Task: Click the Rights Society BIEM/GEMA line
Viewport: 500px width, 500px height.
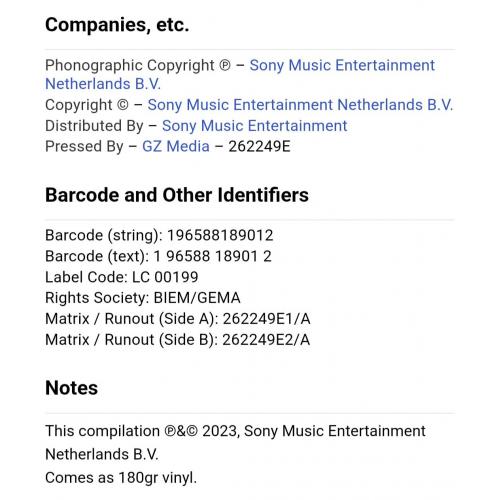Action: [143, 298]
